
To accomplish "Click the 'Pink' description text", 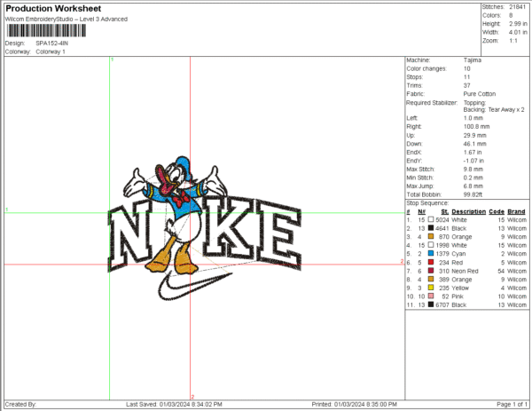I will click(x=458, y=296).
